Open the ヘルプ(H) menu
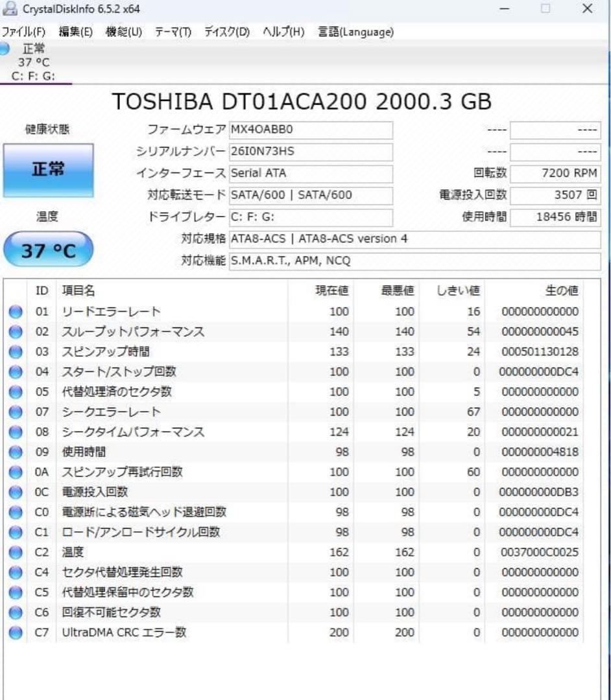 tap(283, 31)
